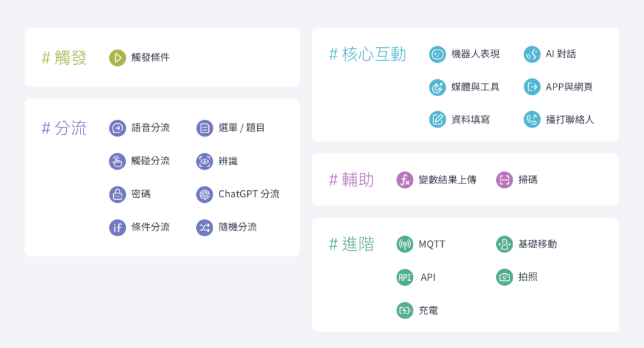Select the 密碼 lock icon
The width and height of the screenshot is (644, 348).
click(x=118, y=194)
